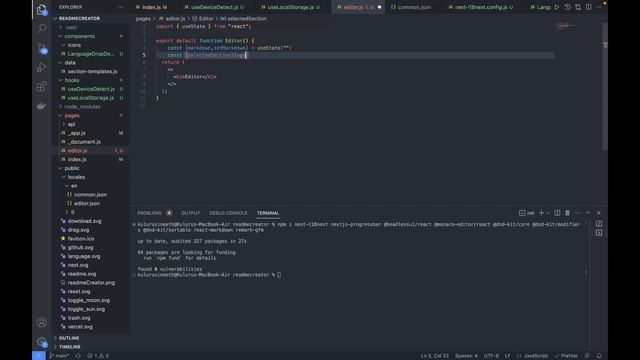Click the remote window indicator in status bar
The height and width of the screenshot is (360, 640).
tap(39, 356)
